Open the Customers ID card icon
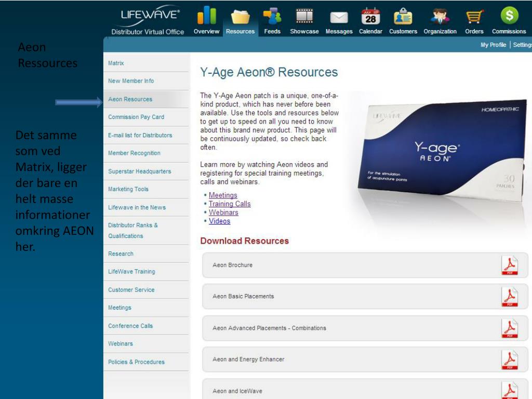Image resolution: width=532 pixels, height=399 pixels. point(403,16)
